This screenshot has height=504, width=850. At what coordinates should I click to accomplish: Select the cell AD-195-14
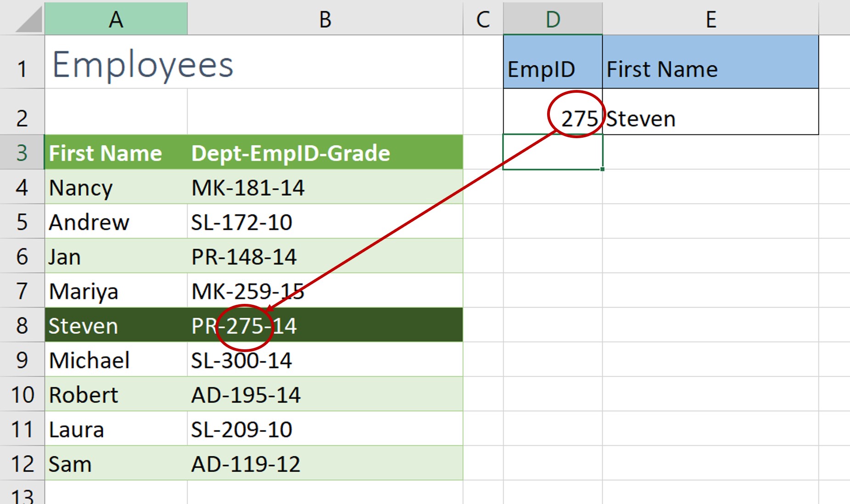325,394
